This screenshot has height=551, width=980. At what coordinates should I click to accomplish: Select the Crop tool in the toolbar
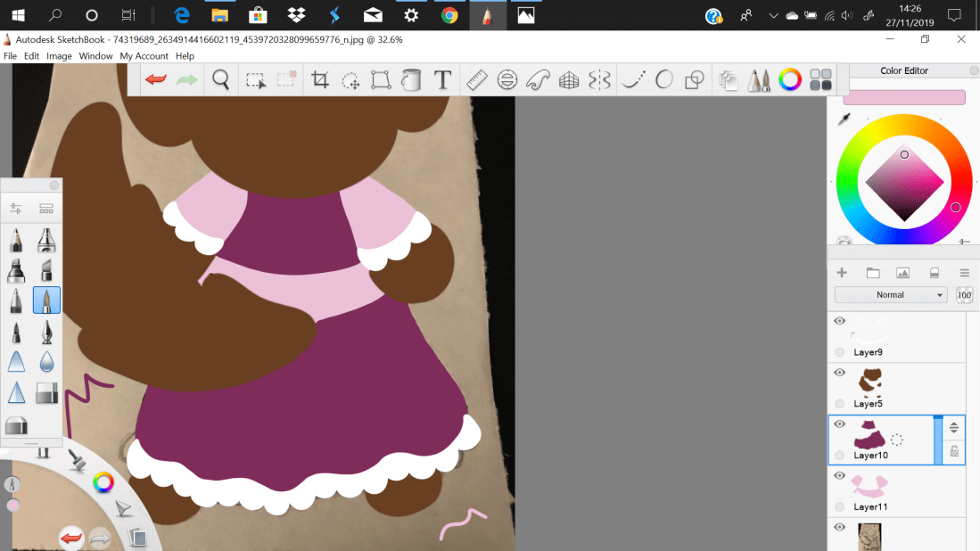pyautogui.click(x=320, y=80)
